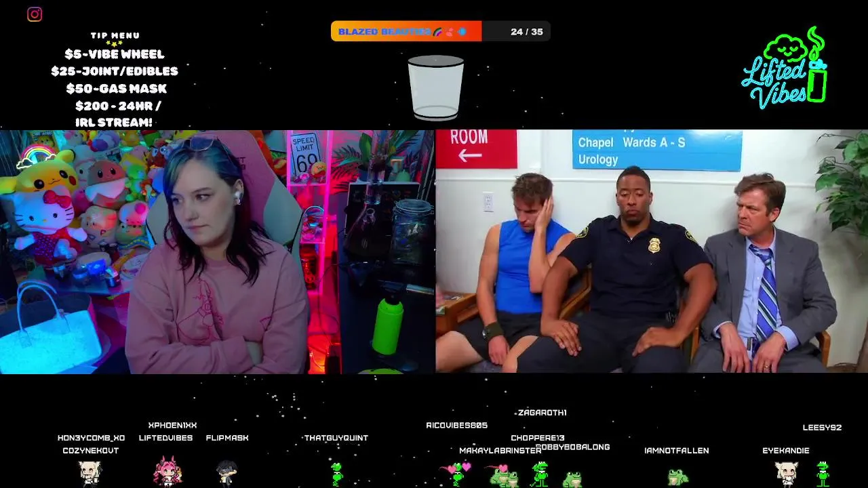The image size is (868, 488).
Task: Click the FLIPMASK username
Action: click(x=227, y=439)
